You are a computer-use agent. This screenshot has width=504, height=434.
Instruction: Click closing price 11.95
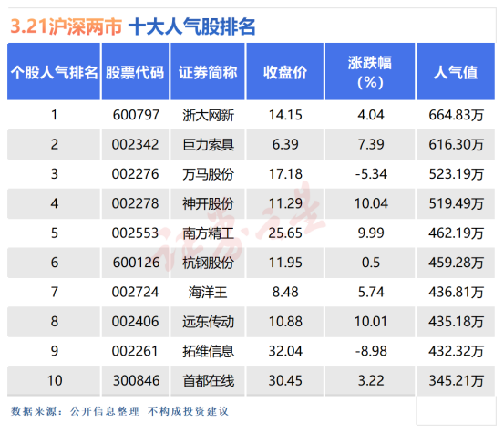(x=285, y=263)
